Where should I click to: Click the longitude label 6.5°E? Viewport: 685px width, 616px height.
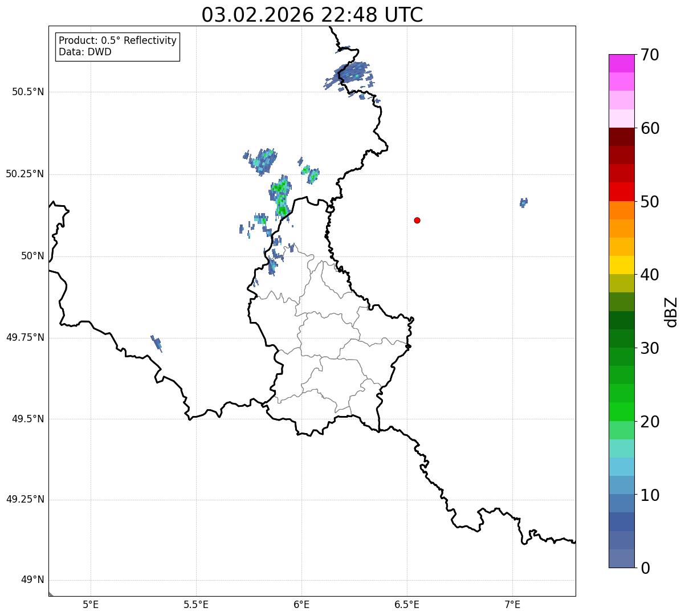(407, 604)
